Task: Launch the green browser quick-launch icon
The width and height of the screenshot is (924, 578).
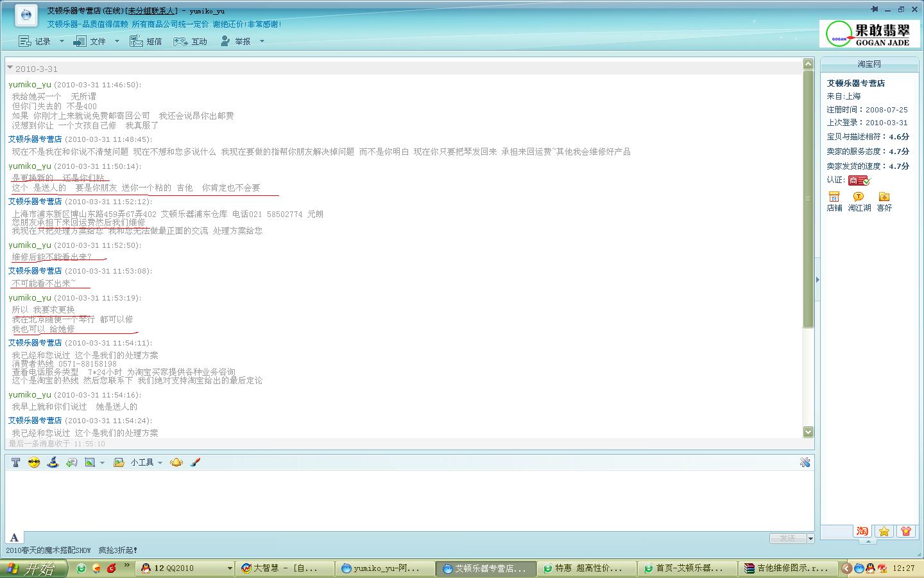Action: click(81, 568)
